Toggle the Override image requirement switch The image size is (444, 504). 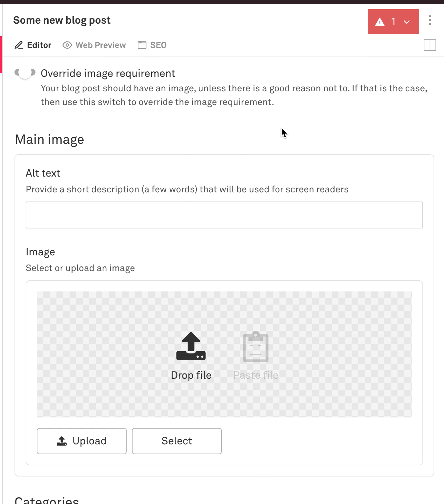tap(24, 73)
